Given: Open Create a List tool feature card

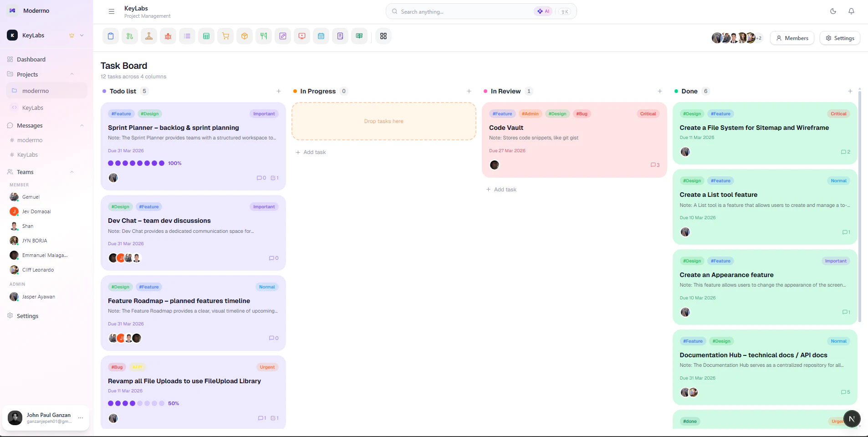Looking at the screenshot, I should (x=765, y=207).
